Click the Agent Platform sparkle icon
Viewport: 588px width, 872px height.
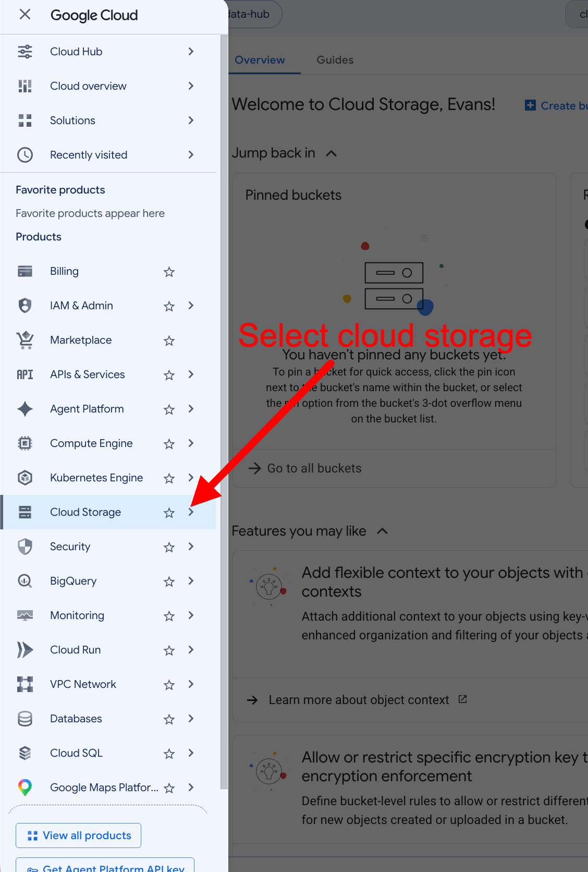point(25,409)
